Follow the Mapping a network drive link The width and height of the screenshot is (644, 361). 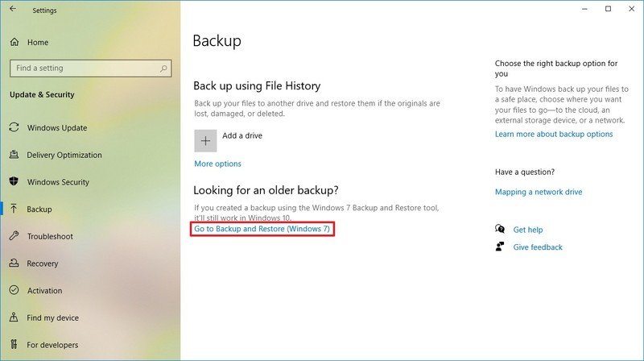click(x=539, y=192)
